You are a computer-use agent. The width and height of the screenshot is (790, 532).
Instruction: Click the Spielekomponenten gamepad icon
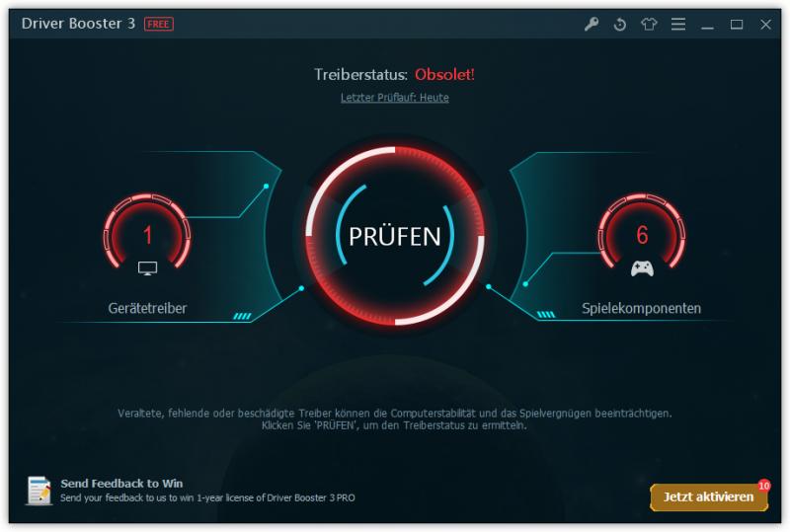(x=643, y=268)
